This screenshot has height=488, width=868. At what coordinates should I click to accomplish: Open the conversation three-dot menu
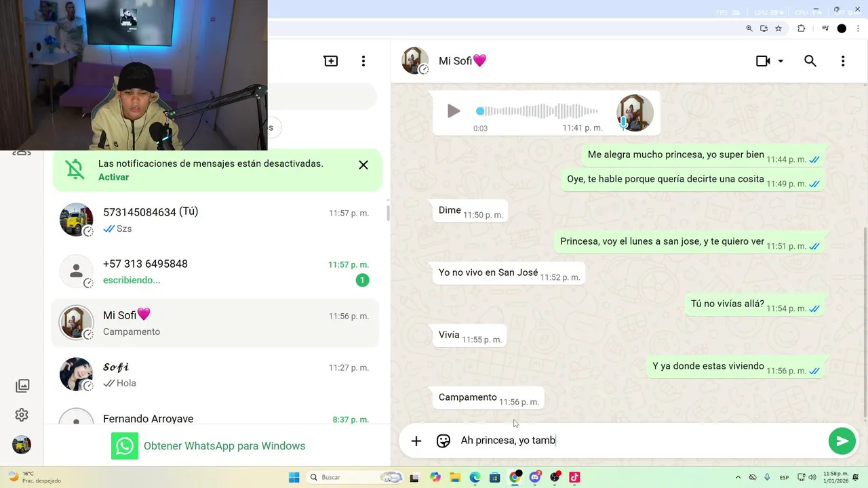click(x=843, y=61)
